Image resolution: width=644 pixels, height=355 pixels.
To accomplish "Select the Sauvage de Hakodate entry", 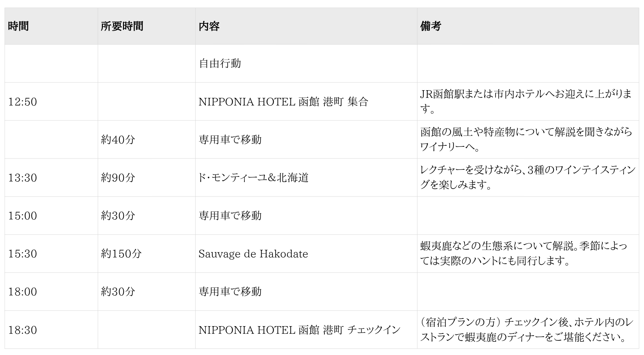I will coord(253,254).
